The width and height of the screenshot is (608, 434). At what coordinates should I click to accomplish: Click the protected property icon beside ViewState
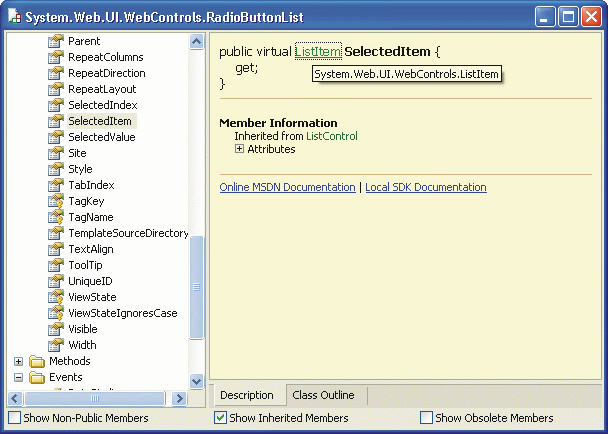(x=56, y=297)
